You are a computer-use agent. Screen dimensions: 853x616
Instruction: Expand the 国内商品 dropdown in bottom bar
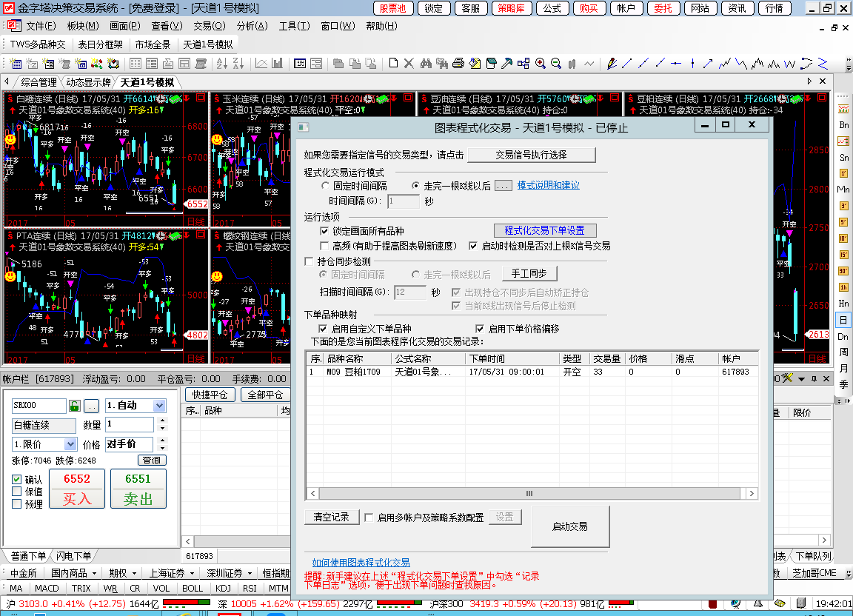[94, 573]
